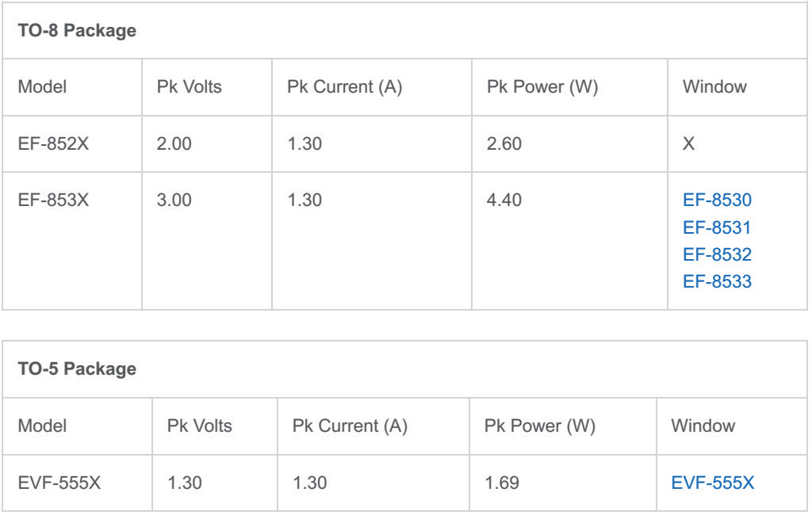Viewport: 812px width, 515px height.
Task: Open the EF-8531 window link
Action: (716, 227)
